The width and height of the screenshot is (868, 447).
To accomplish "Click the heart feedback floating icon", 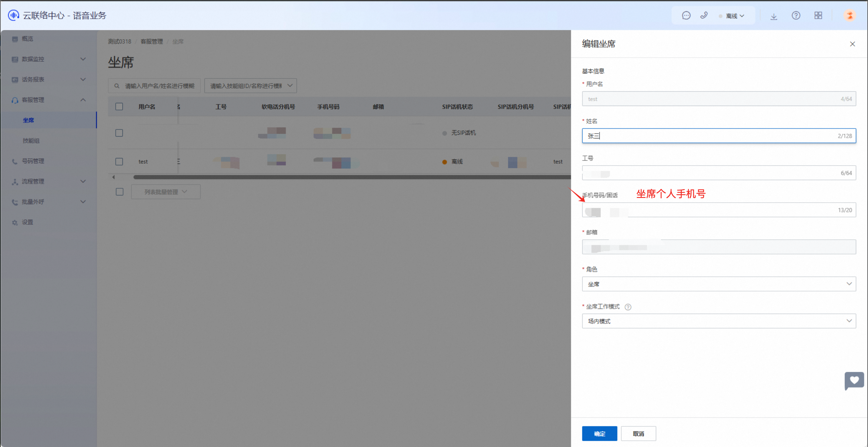I will 854,381.
